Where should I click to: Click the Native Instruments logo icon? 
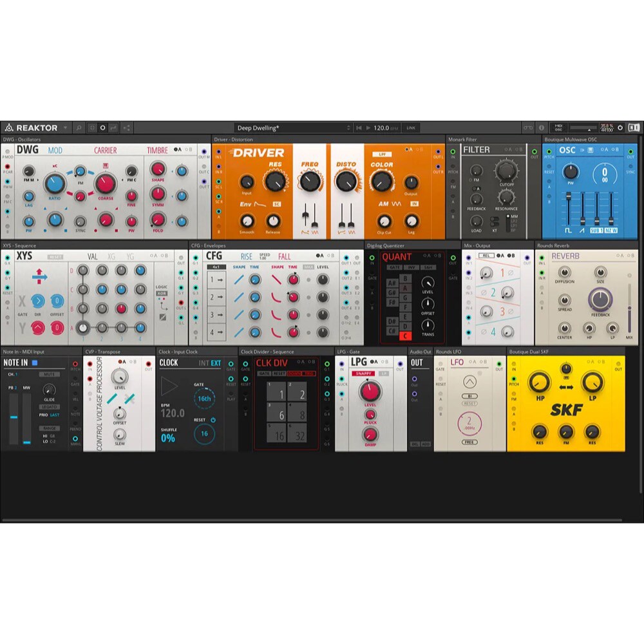(634, 128)
